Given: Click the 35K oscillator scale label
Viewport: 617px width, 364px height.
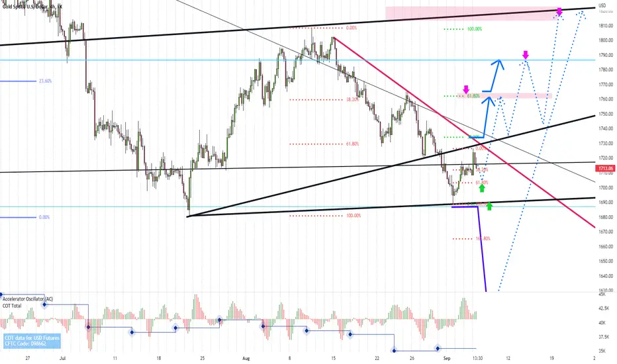Looking at the screenshot, I should pos(602,351).
